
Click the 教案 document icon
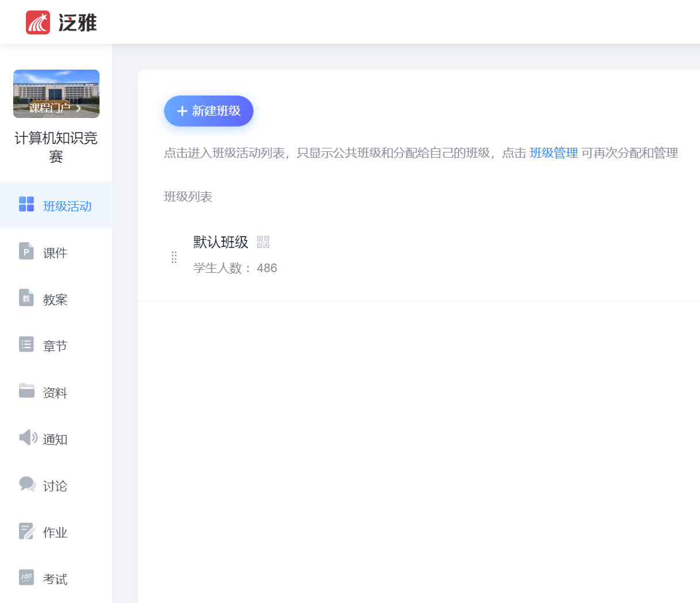pos(26,298)
